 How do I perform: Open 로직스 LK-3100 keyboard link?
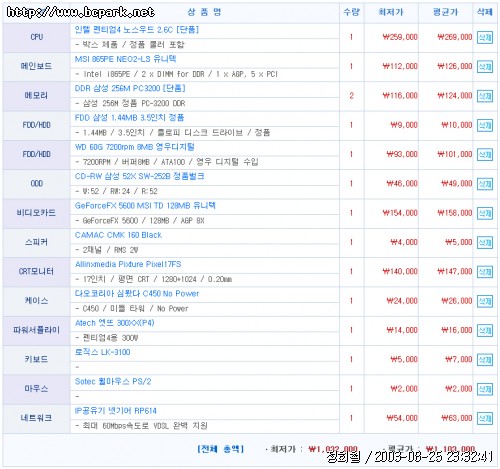[102, 352]
